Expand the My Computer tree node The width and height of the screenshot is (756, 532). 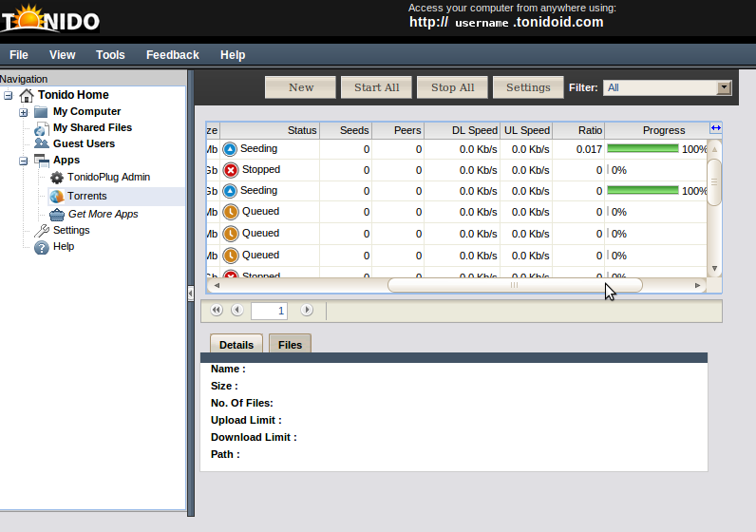[24, 112]
